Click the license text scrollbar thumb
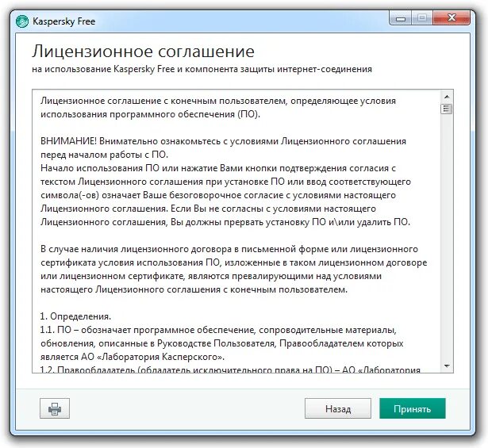 [447, 109]
